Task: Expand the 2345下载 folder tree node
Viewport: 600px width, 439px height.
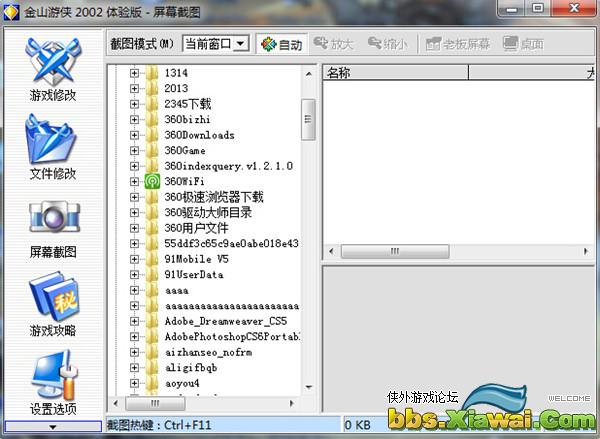Action: (x=134, y=104)
